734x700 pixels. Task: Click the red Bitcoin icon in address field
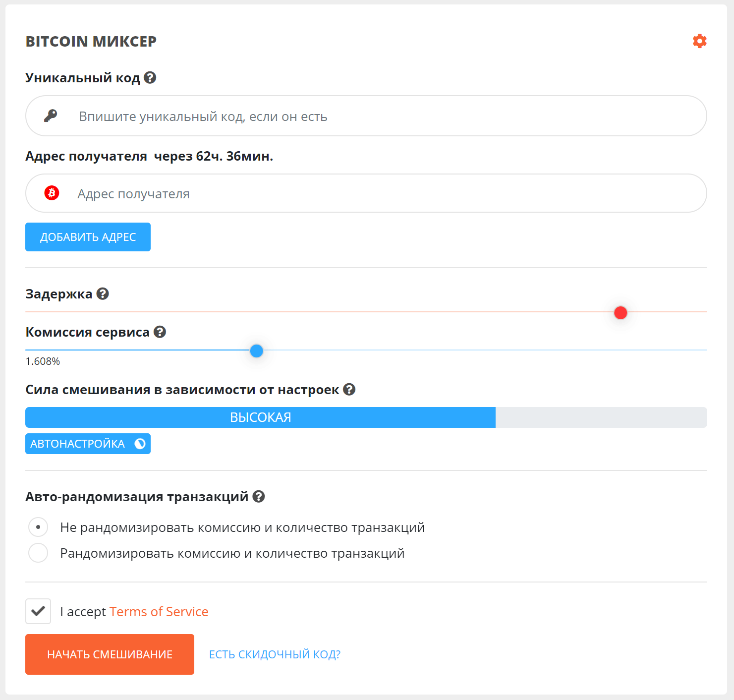tap(52, 193)
